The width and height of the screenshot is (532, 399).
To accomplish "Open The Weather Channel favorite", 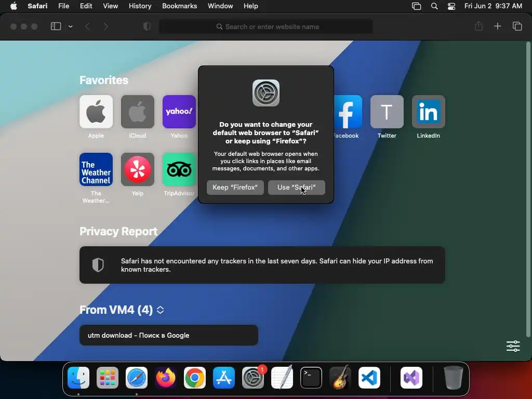I will [x=96, y=169].
